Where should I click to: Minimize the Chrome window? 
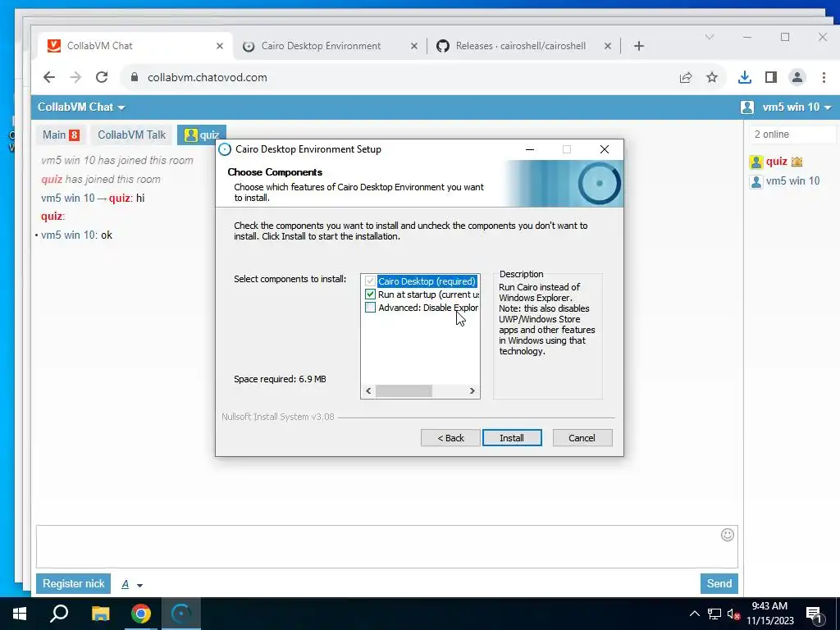(x=747, y=37)
